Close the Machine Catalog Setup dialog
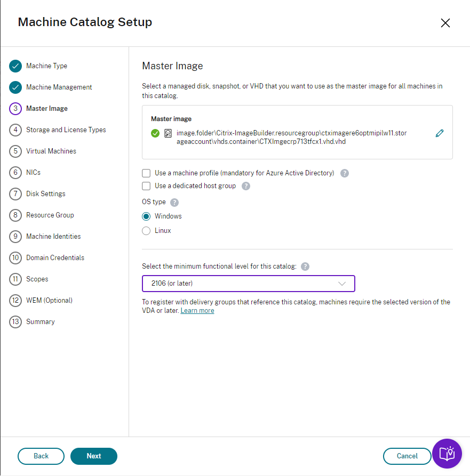 [445, 23]
